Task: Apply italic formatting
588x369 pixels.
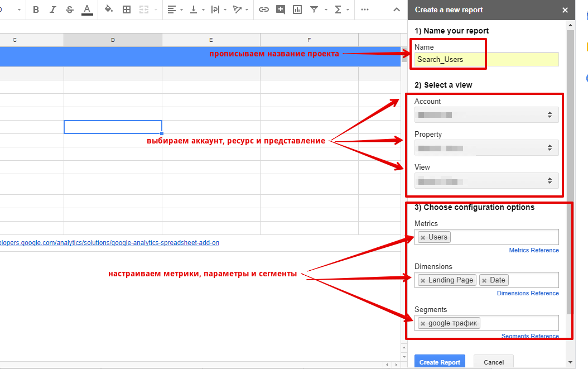Action: click(x=53, y=9)
